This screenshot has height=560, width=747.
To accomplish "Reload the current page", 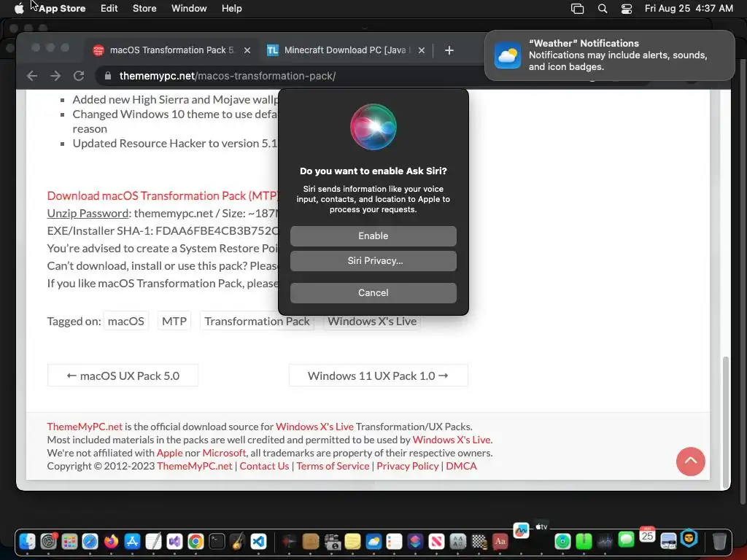I will (79, 76).
